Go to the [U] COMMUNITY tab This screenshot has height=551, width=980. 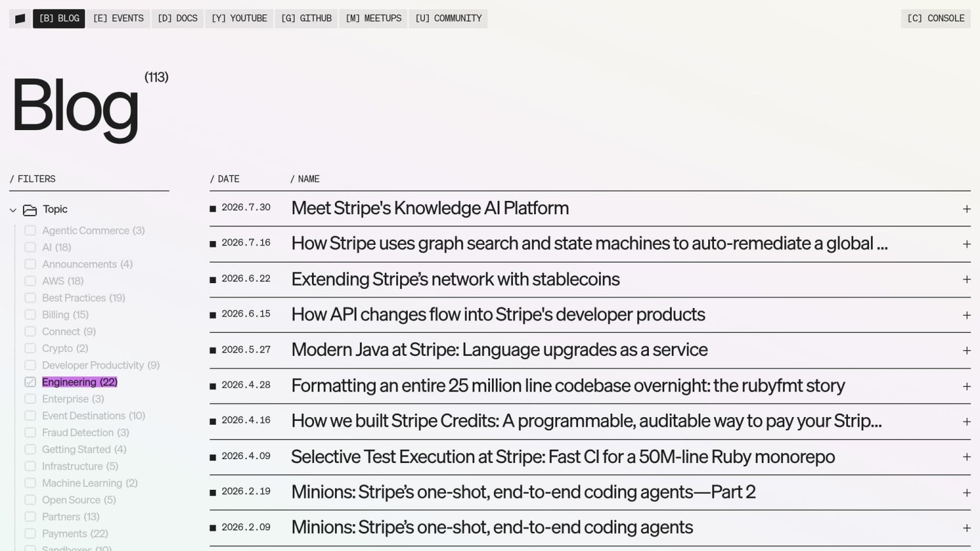point(448,18)
